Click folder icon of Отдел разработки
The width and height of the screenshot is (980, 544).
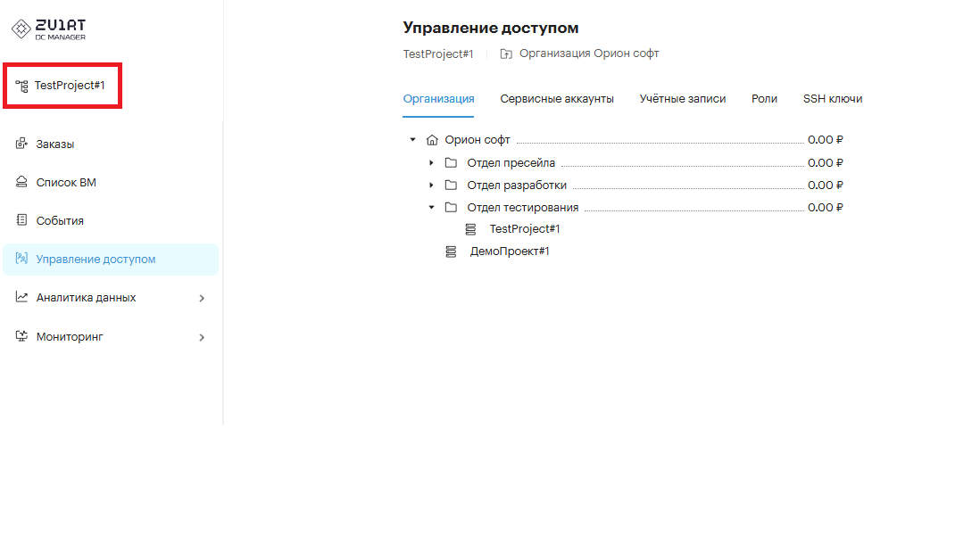[451, 185]
